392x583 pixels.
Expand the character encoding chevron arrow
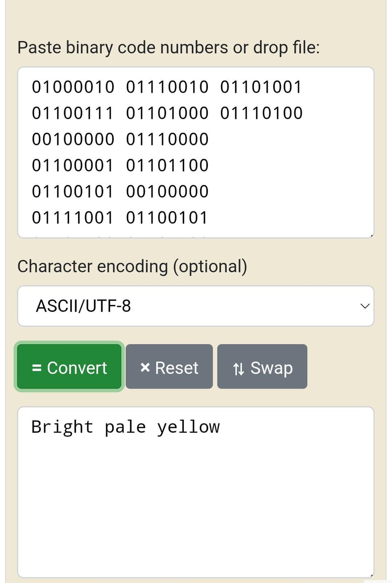coord(365,306)
